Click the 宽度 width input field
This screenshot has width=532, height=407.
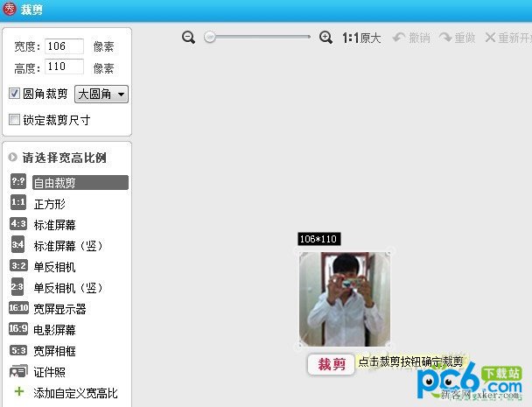point(64,46)
